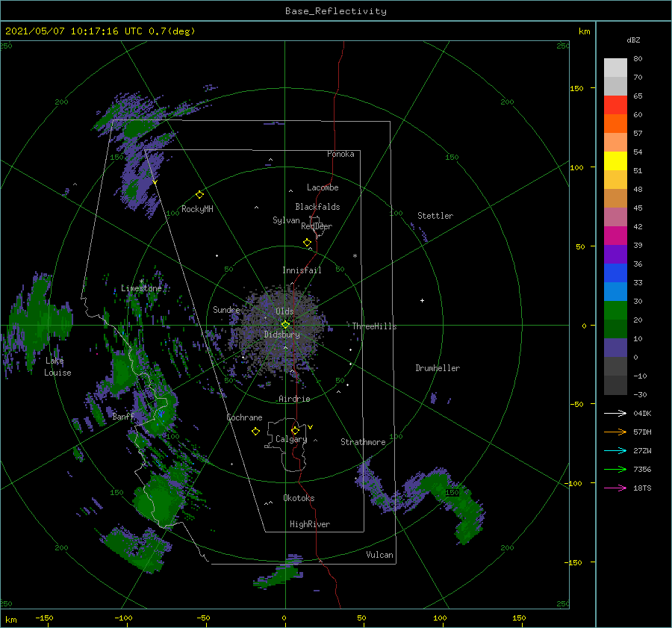Pick the red 60-65 dBZ swatch
Image resolution: width=672 pixels, height=628 pixels.
coord(615,105)
